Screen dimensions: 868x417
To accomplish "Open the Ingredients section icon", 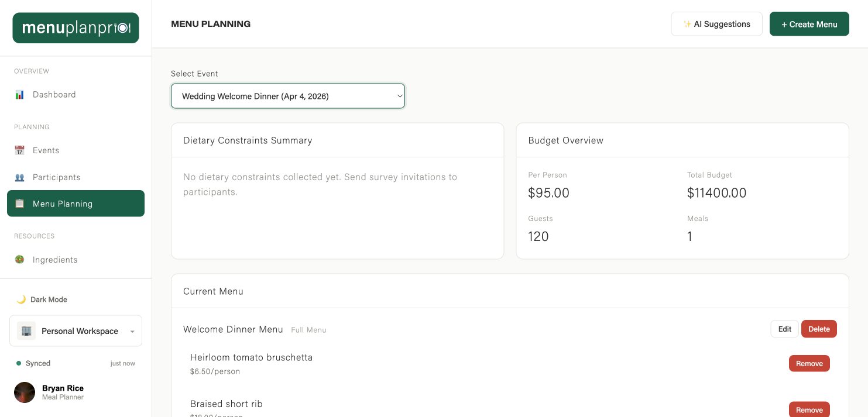I will pyautogui.click(x=19, y=260).
